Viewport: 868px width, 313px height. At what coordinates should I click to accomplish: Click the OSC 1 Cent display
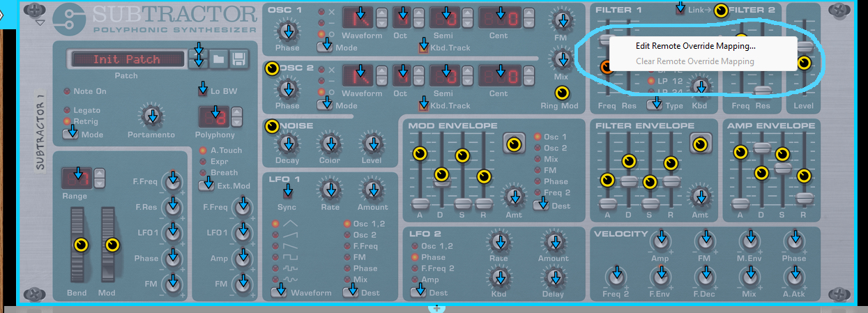pyautogui.click(x=503, y=18)
